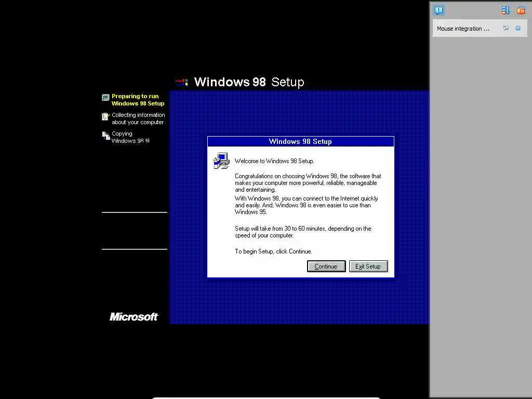
Task: Click the 'Collecting information about your computer' text
Action: (x=138, y=118)
